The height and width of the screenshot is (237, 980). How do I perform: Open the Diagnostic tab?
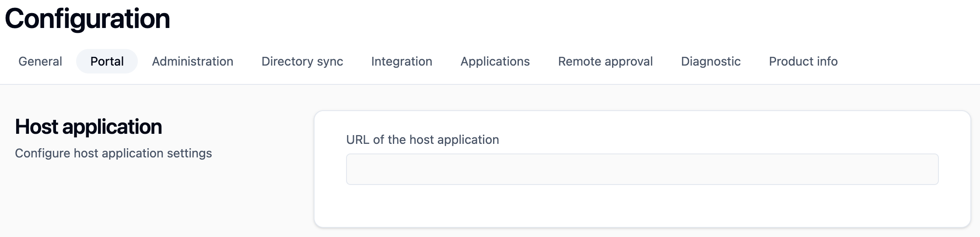pos(710,61)
